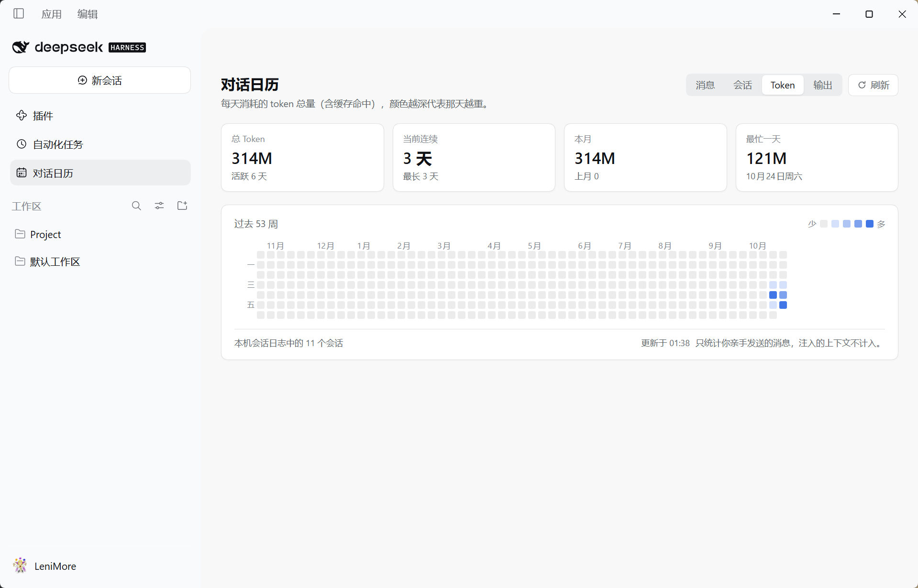Toggle the sidebar panel icon
Viewport: 918px width, 588px height.
(x=19, y=14)
